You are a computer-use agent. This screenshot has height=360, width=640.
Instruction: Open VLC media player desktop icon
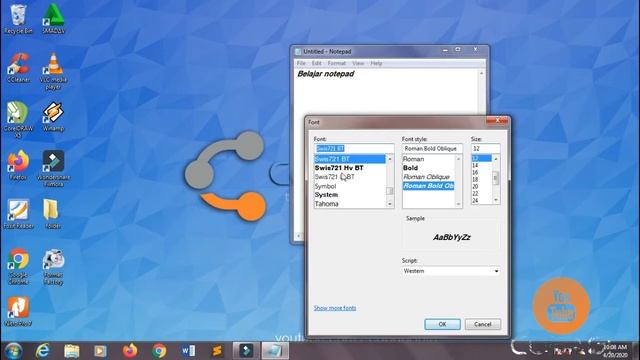click(53, 71)
